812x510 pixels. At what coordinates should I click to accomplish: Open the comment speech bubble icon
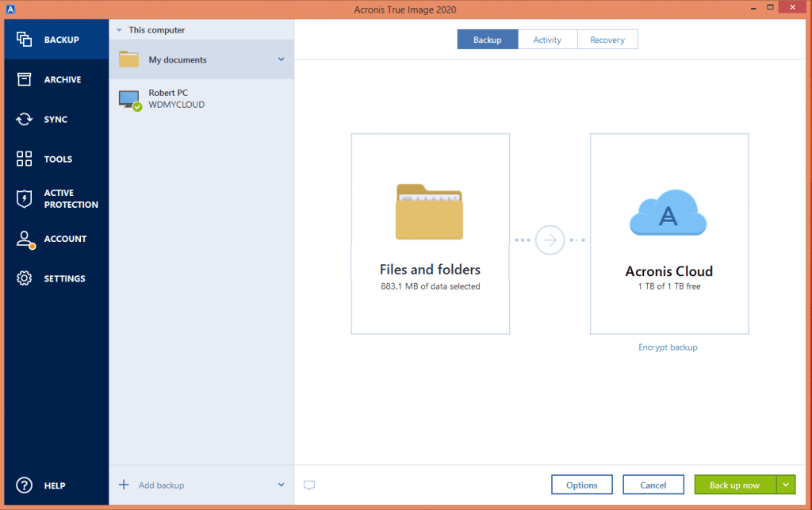[309, 485]
